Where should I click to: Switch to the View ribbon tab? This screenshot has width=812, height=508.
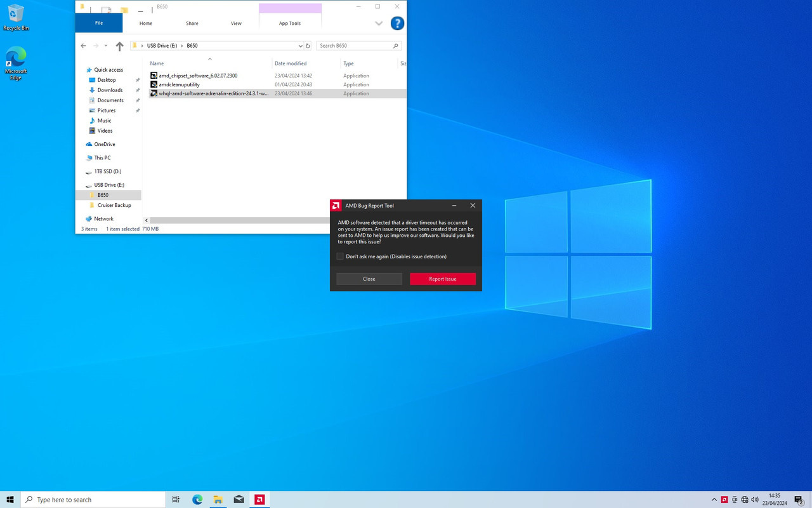pos(236,23)
